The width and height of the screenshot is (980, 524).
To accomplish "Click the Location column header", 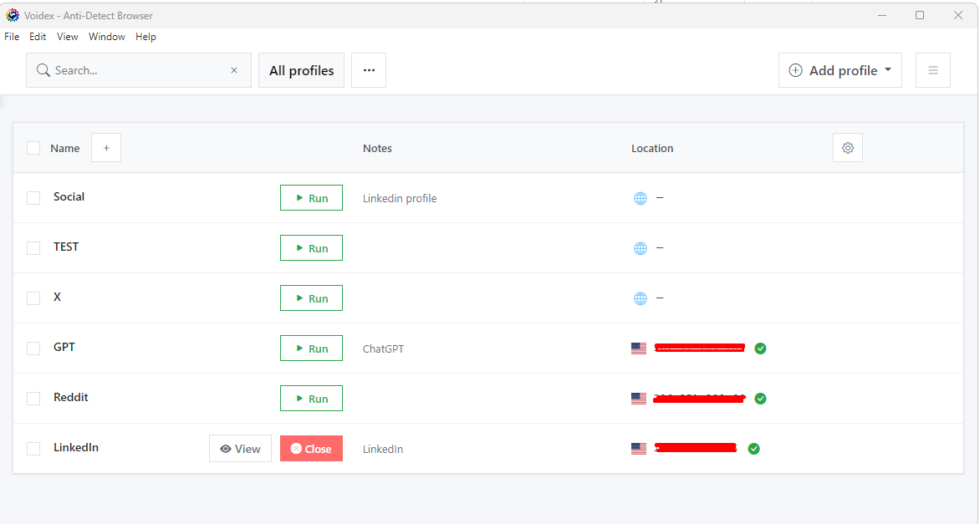I will pos(652,148).
